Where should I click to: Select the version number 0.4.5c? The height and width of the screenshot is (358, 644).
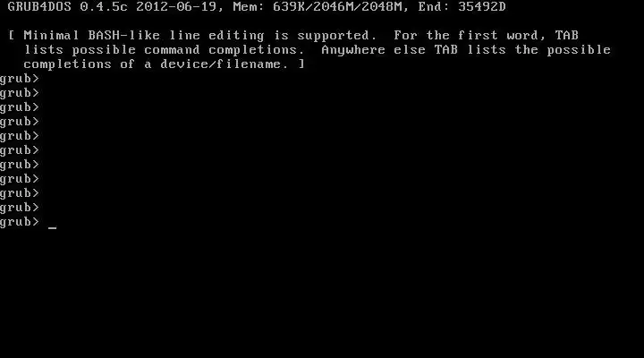104,6
